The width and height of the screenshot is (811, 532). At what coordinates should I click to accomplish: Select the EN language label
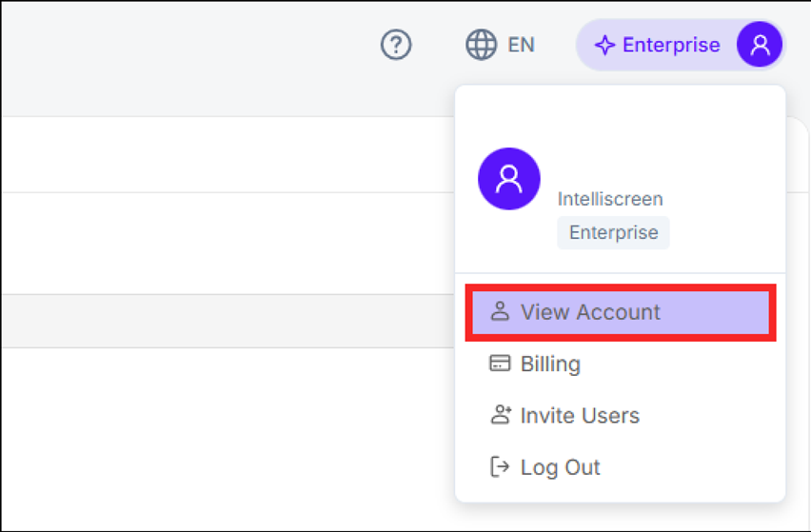(521, 45)
